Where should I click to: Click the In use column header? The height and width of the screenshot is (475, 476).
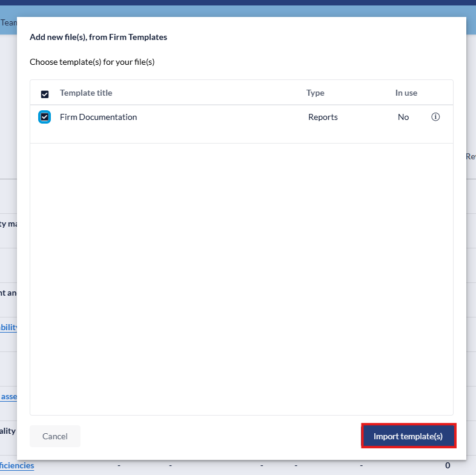point(406,93)
